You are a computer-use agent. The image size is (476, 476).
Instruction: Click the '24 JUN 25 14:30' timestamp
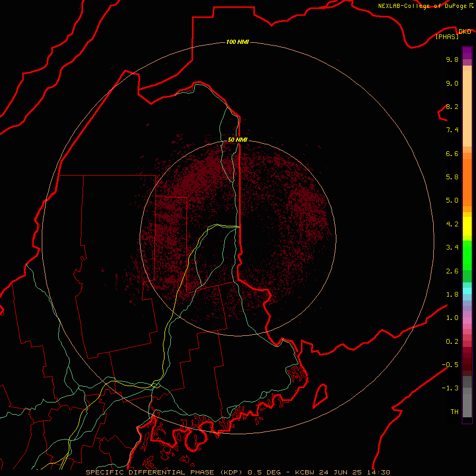[x=354, y=472]
